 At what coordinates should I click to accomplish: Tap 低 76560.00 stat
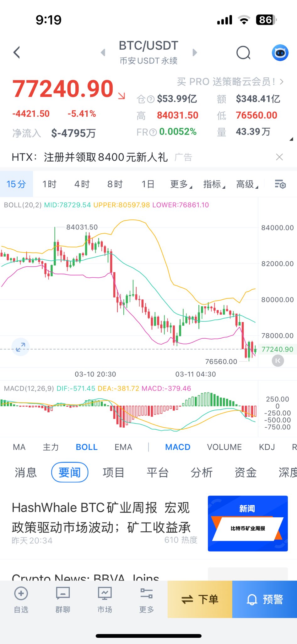tap(247, 115)
